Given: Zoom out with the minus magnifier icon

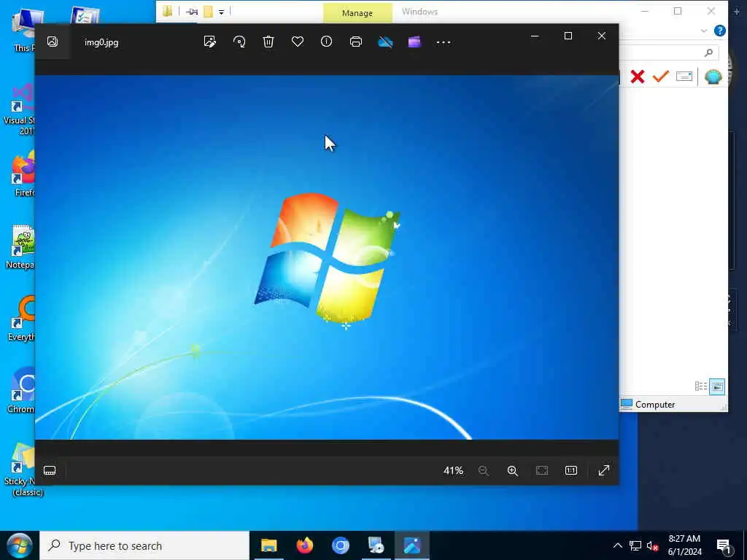Looking at the screenshot, I should click(484, 470).
